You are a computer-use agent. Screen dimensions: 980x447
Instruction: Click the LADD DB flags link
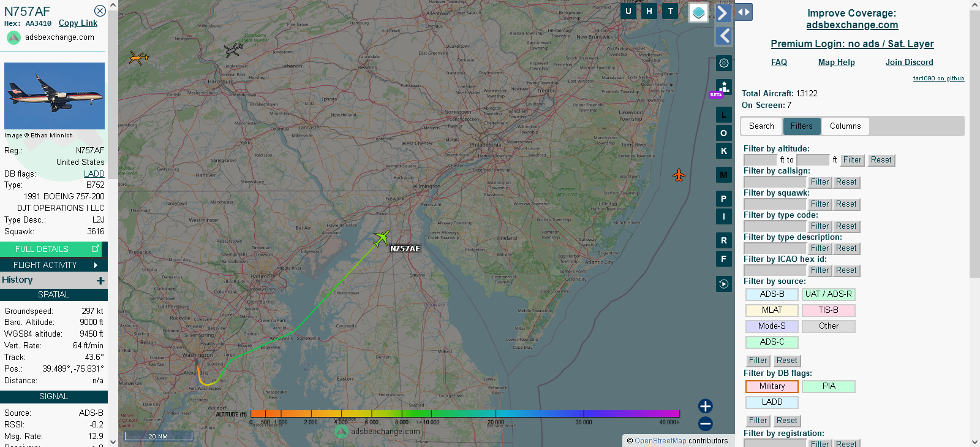pyautogui.click(x=94, y=174)
